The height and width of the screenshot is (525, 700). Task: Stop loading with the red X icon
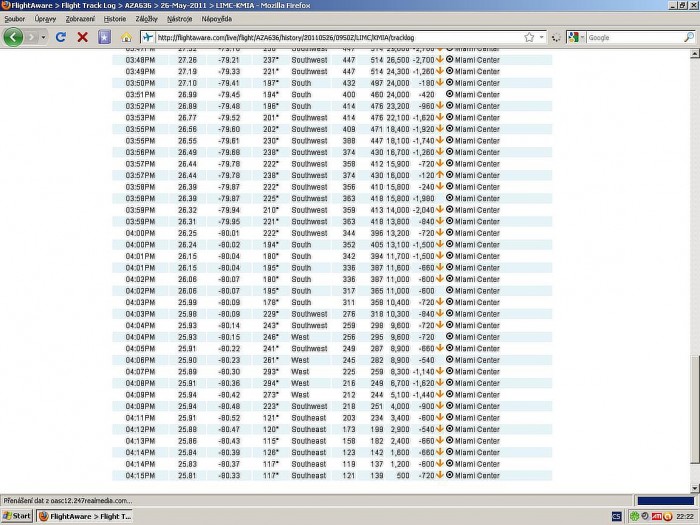(83, 37)
